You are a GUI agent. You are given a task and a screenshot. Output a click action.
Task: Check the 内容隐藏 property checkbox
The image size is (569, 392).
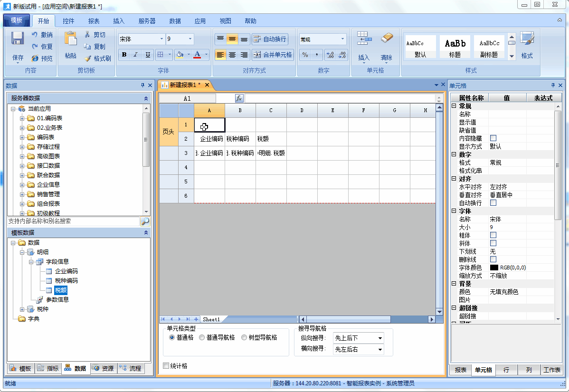click(493, 138)
